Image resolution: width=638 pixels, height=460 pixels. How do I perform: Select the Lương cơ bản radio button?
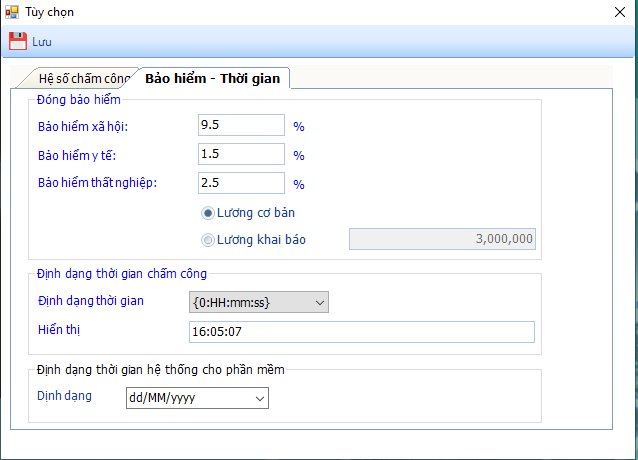click(208, 213)
